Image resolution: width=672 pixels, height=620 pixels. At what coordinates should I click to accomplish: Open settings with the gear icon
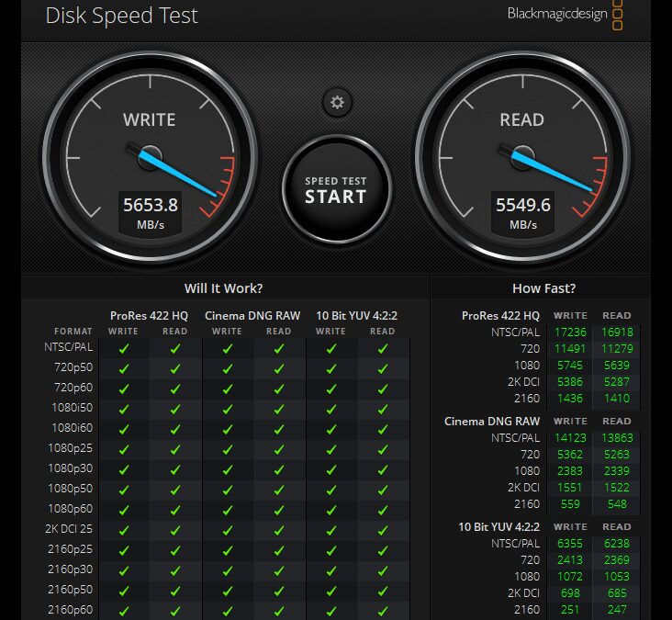(x=337, y=102)
